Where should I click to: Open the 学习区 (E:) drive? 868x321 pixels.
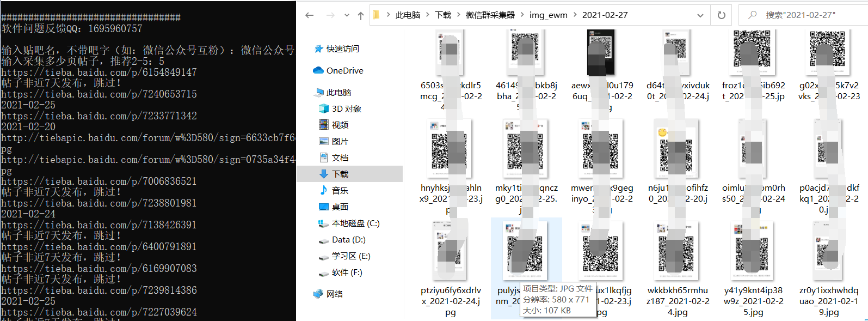[344, 256]
